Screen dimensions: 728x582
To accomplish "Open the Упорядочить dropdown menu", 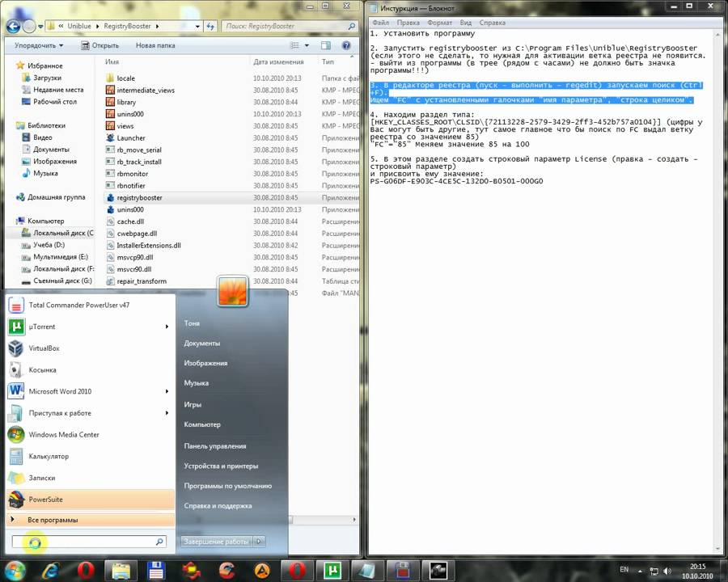I will pos(39,45).
